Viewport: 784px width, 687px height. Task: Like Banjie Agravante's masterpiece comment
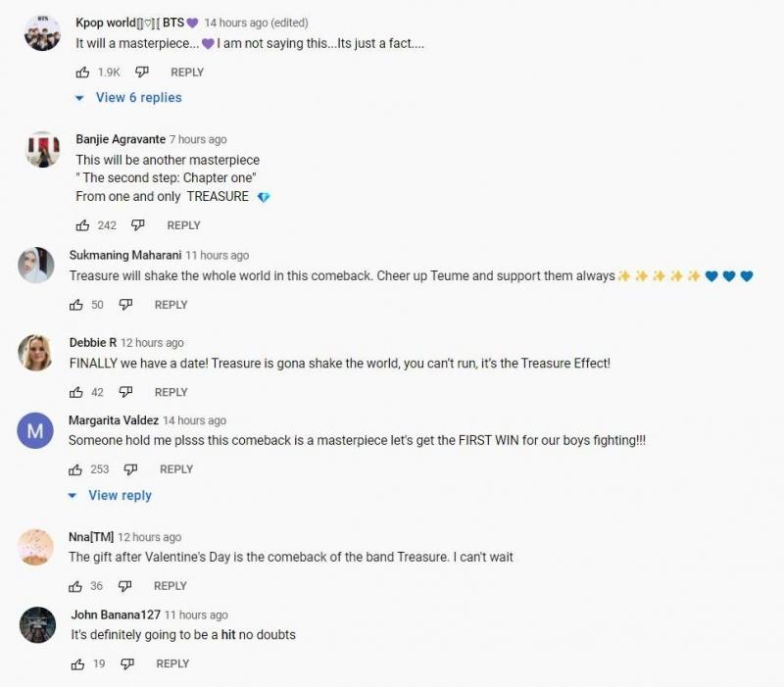82,225
